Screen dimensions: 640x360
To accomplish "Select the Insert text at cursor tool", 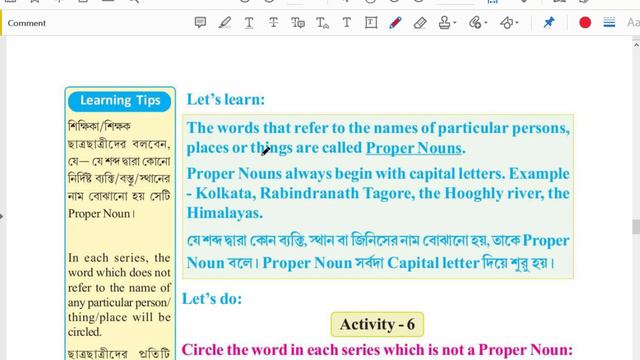I will tap(322, 23).
